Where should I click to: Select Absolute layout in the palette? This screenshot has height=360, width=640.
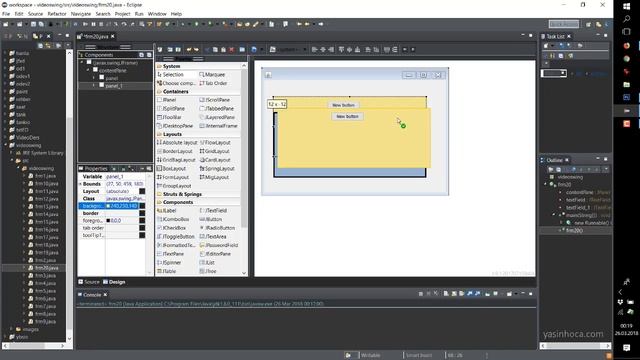coord(177,143)
